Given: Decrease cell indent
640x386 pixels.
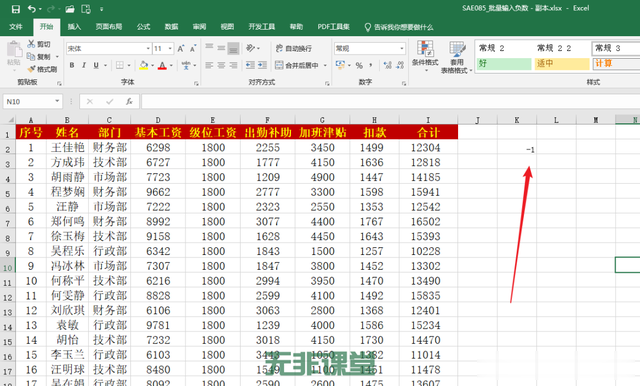Looking at the screenshot, I should (250, 65).
